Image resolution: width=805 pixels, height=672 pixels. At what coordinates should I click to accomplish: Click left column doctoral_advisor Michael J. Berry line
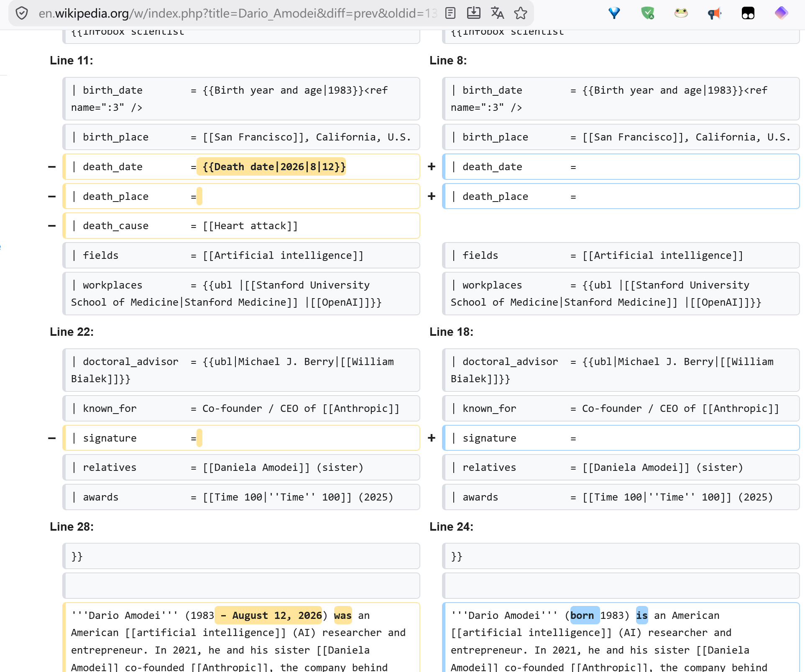click(x=241, y=370)
